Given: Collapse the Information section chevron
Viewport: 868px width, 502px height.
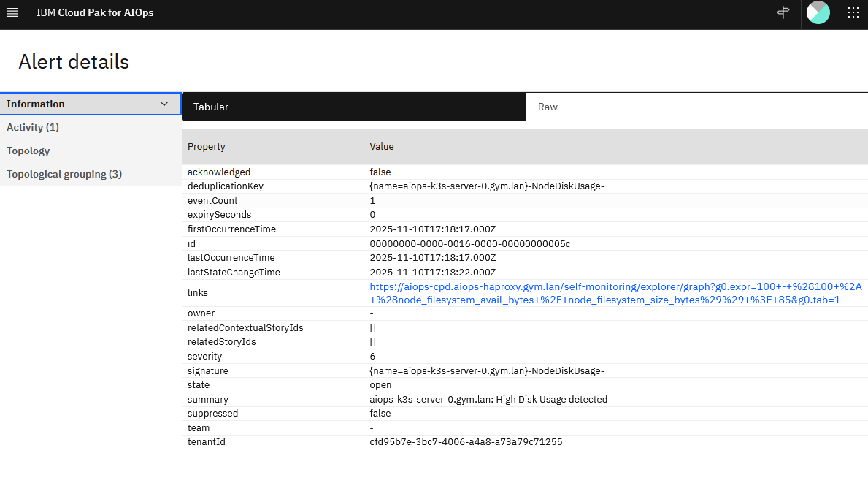Looking at the screenshot, I should (164, 104).
